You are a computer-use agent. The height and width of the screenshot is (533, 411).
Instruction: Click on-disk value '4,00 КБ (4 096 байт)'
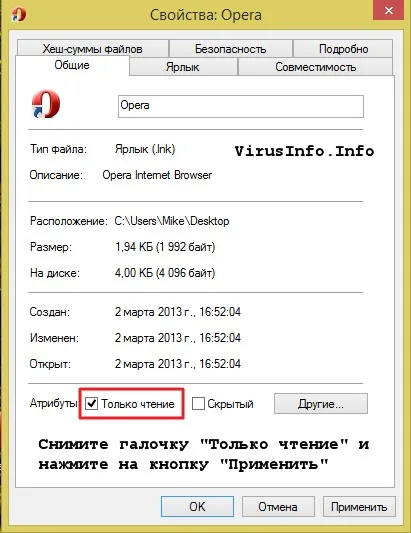click(165, 273)
